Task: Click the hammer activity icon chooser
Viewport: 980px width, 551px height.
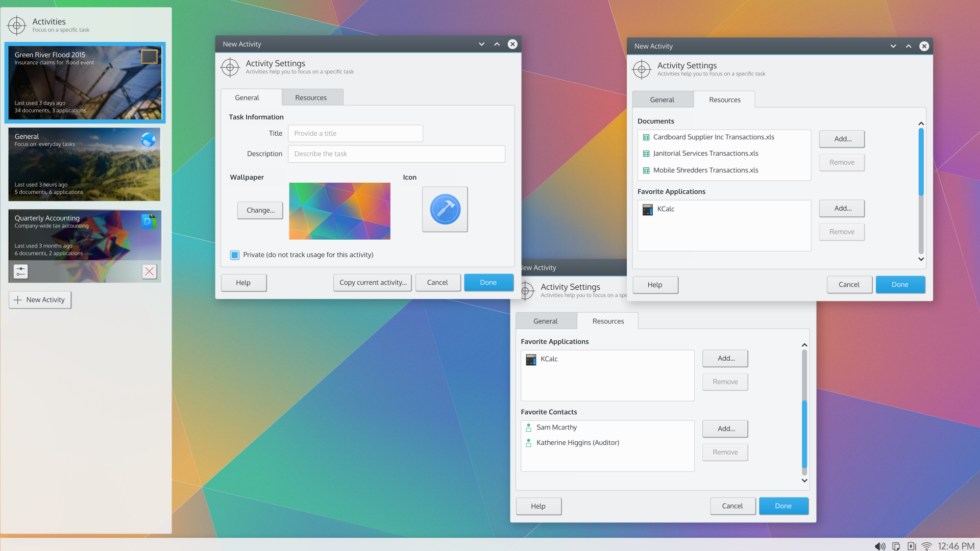Action: [445, 209]
